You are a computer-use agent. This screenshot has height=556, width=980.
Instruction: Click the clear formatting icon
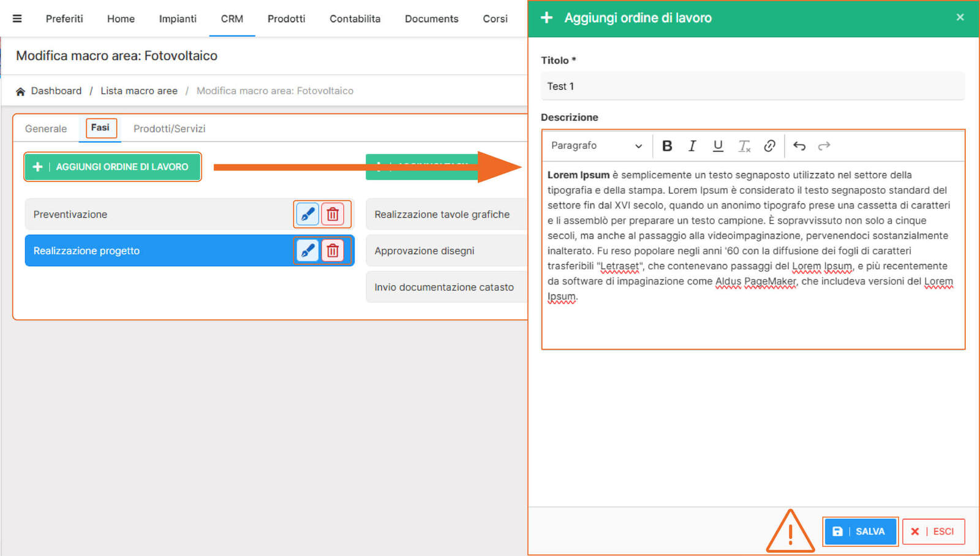744,146
